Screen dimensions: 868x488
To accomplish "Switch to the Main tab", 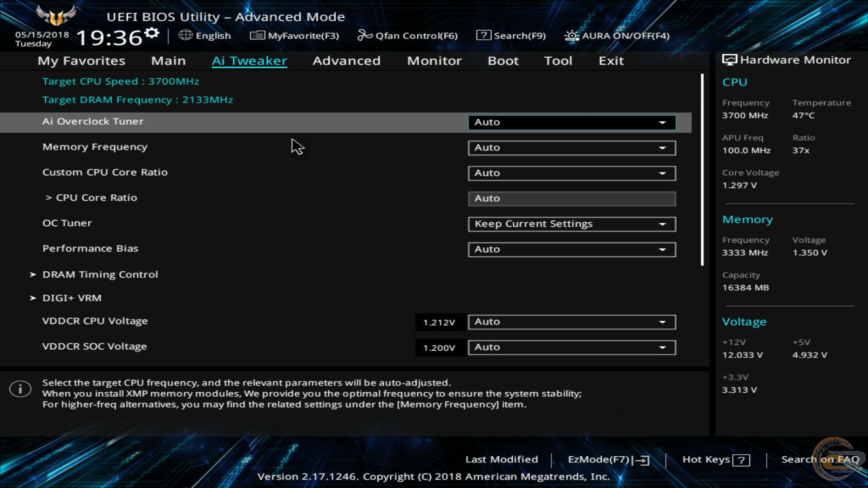I will pyautogui.click(x=168, y=60).
